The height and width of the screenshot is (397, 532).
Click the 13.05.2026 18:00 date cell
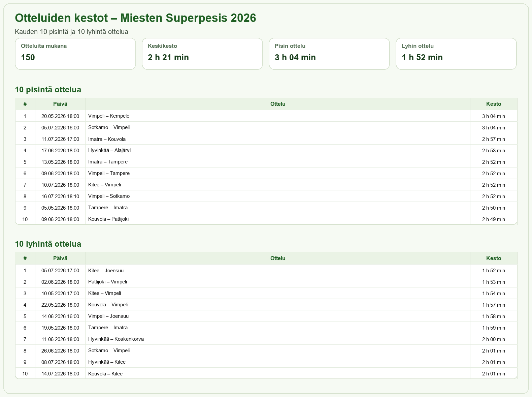pyautogui.click(x=60, y=162)
